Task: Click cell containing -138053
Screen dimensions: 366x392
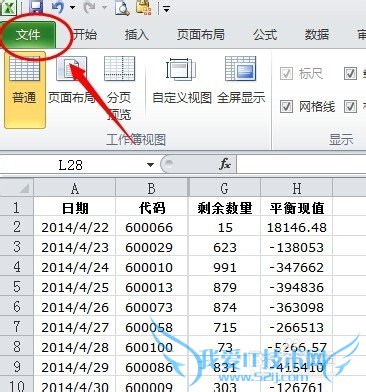Action: tap(297, 247)
